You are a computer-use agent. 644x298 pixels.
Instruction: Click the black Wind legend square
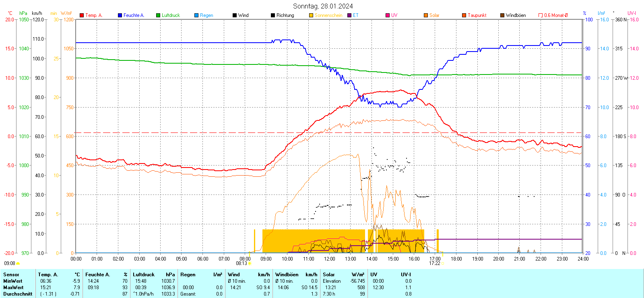tap(235, 15)
